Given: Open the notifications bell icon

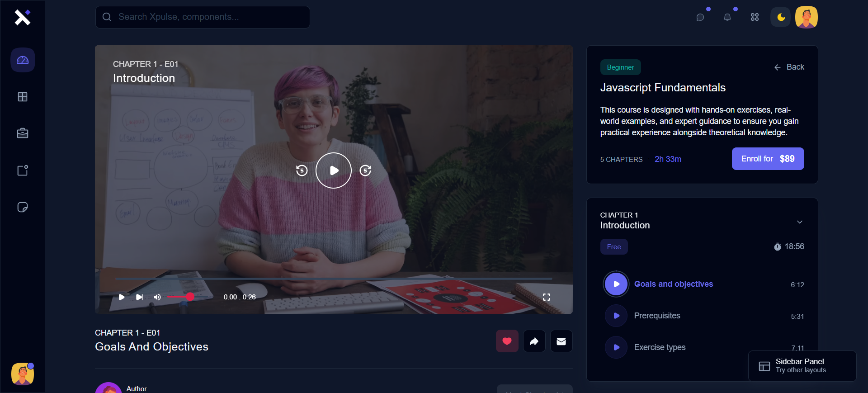Looking at the screenshot, I should 727,17.
